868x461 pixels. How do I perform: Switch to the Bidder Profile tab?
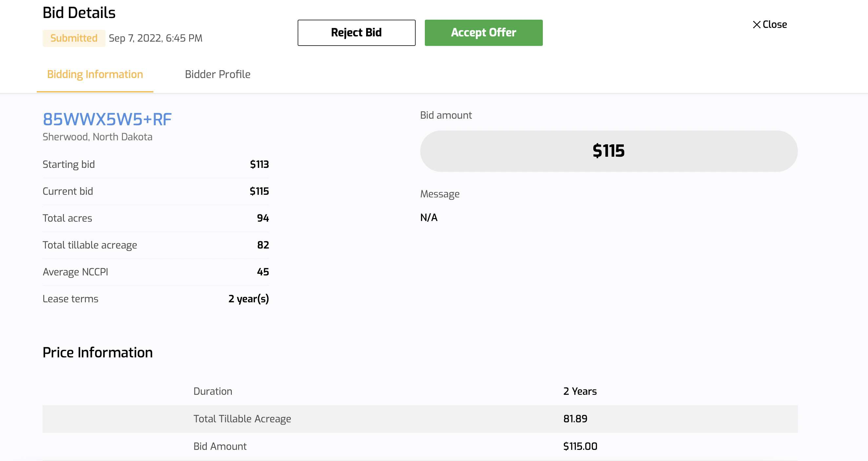(217, 74)
